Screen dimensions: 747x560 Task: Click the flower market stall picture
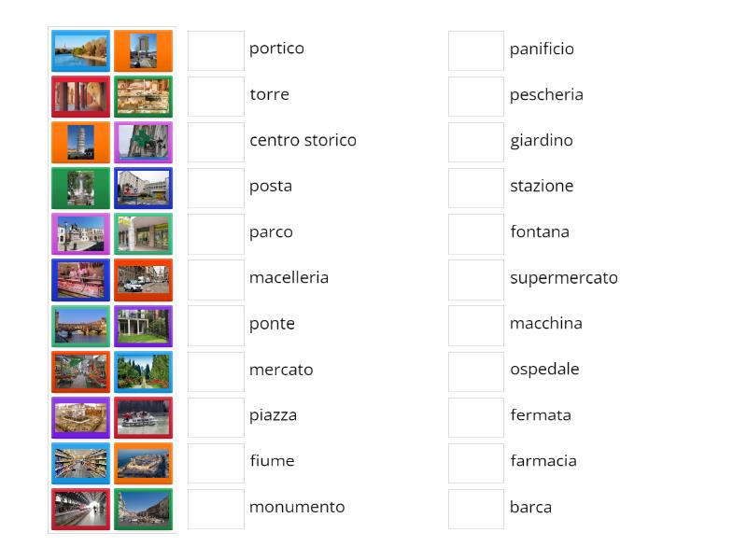(x=80, y=371)
